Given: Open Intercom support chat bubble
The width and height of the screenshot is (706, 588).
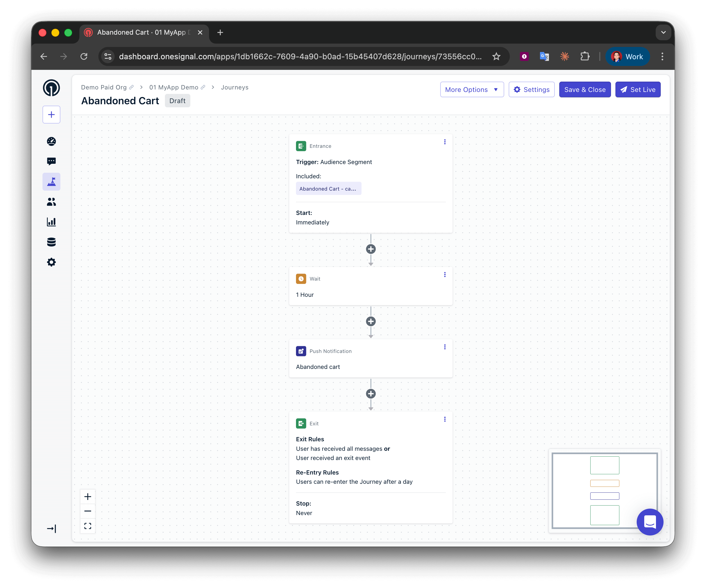Looking at the screenshot, I should (x=650, y=522).
